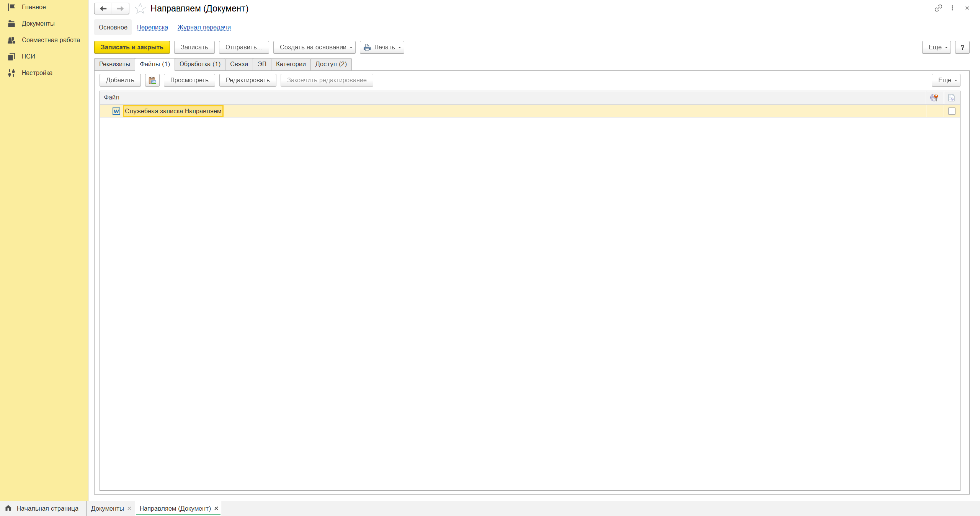Open the three-dots window menu
The height and width of the screenshot is (516, 980).
pos(952,8)
